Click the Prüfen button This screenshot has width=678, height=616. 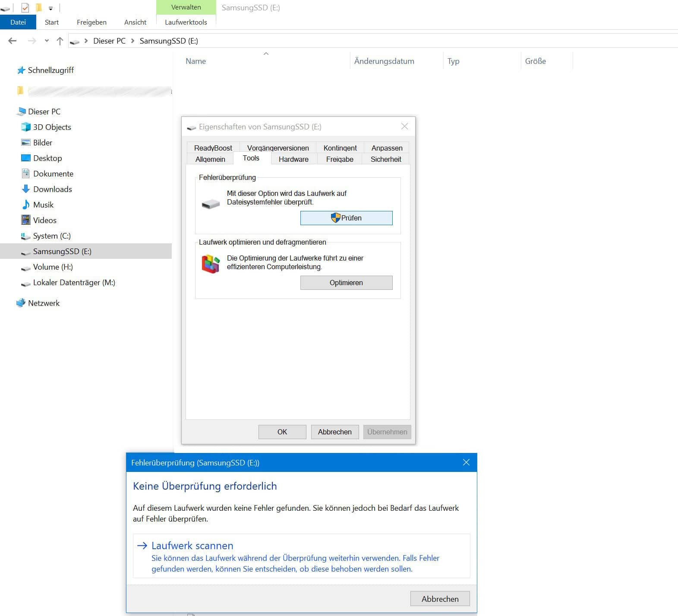pyautogui.click(x=347, y=218)
